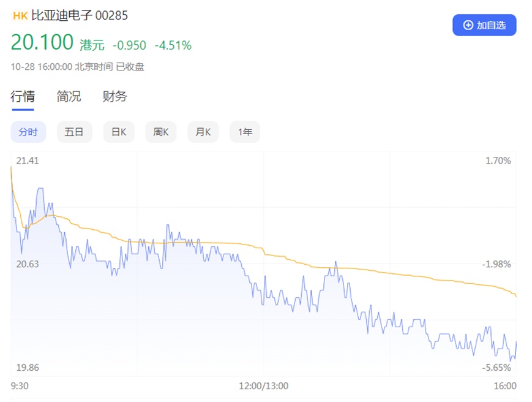Click the -1.98% axis label
The width and height of the screenshot is (532, 402).
(496, 264)
